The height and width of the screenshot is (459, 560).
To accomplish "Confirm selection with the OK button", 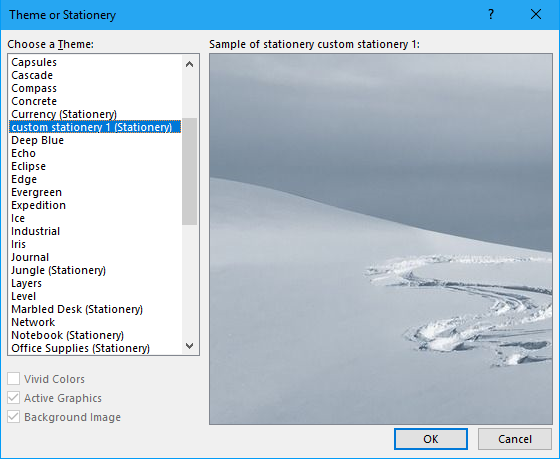I will click(x=431, y=439).
